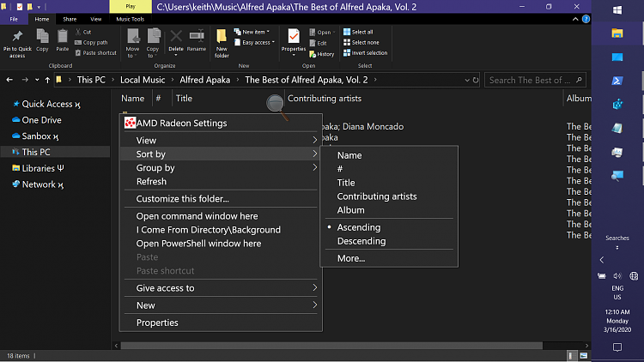
Task: Cut the selected item using the ribbon
Action: 83,32
